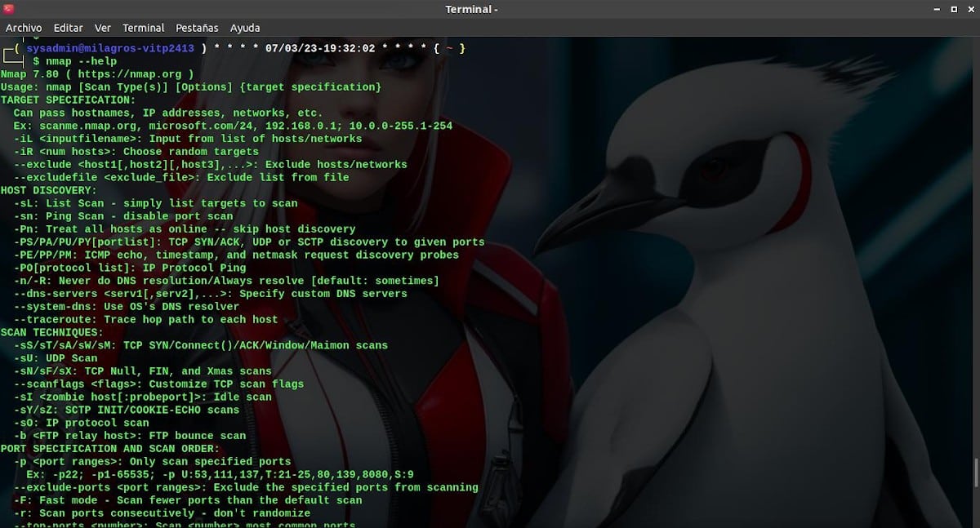
Task: Click the terminal vertical scrollbar thumb
Action: pos(975,472)
